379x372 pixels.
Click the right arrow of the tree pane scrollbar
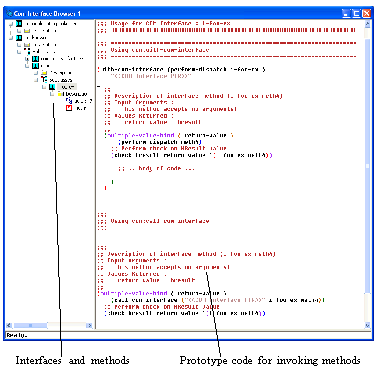coord(89,325)
